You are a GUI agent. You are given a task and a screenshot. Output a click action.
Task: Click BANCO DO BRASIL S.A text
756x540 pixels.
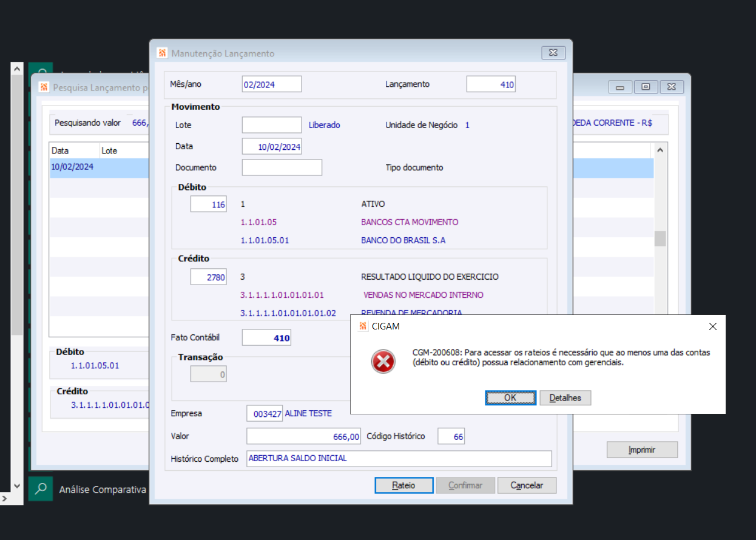(x=403, y=240)
